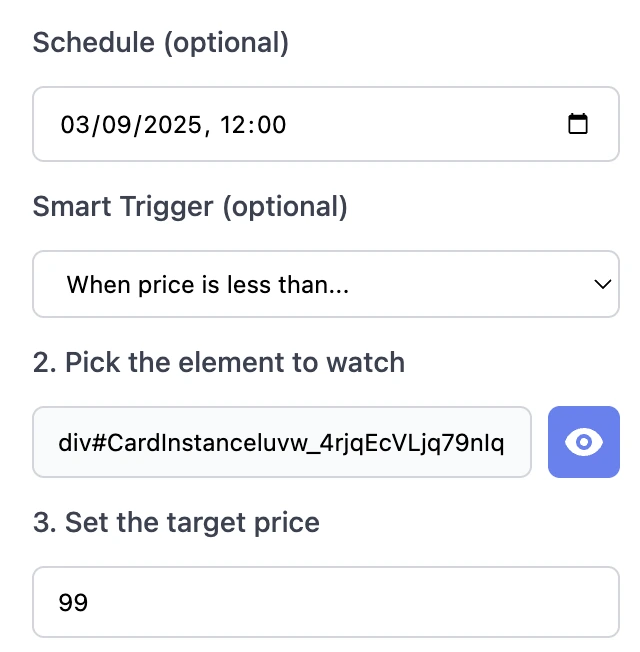Select the "09" segment in the Schedule date
640x652 pixels.
pos(110,124)
